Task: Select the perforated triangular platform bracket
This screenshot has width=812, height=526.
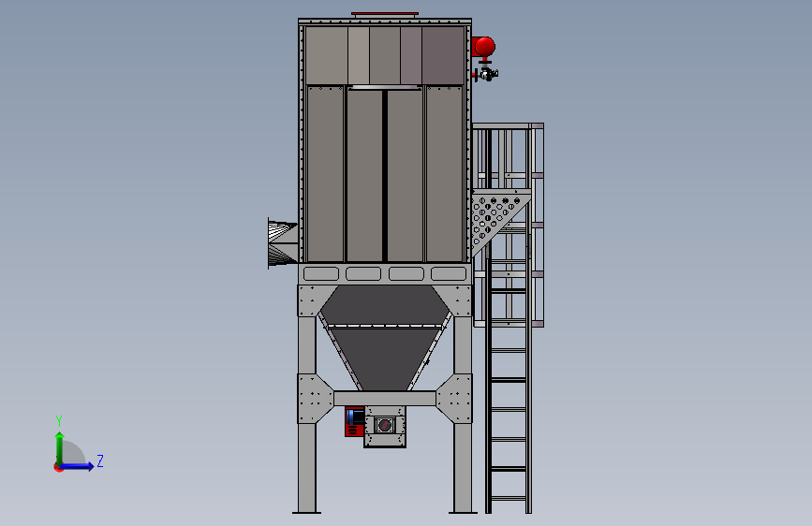Action: tap(496, 220)
